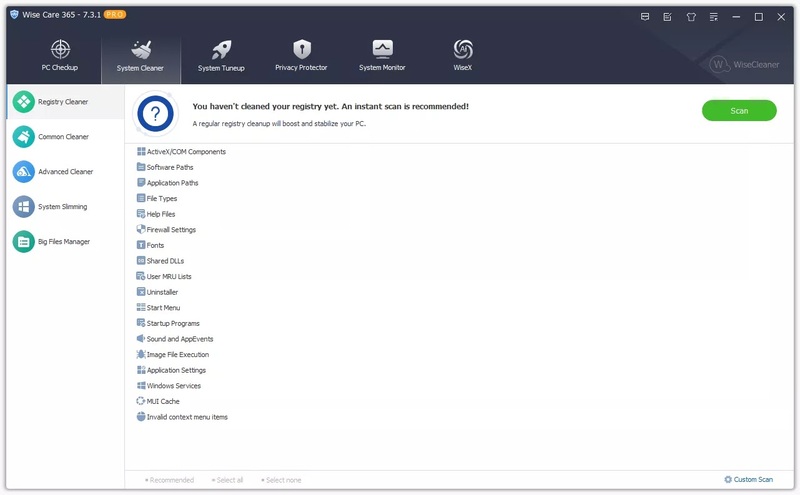Open Advanced Cleaner from sidebar
Screen dimensions: 800x495
(65, 172)
